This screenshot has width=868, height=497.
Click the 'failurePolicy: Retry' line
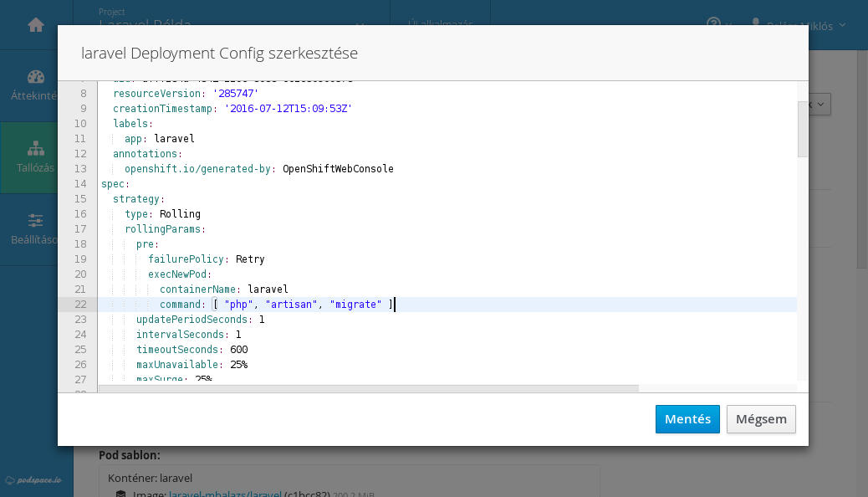207,259
